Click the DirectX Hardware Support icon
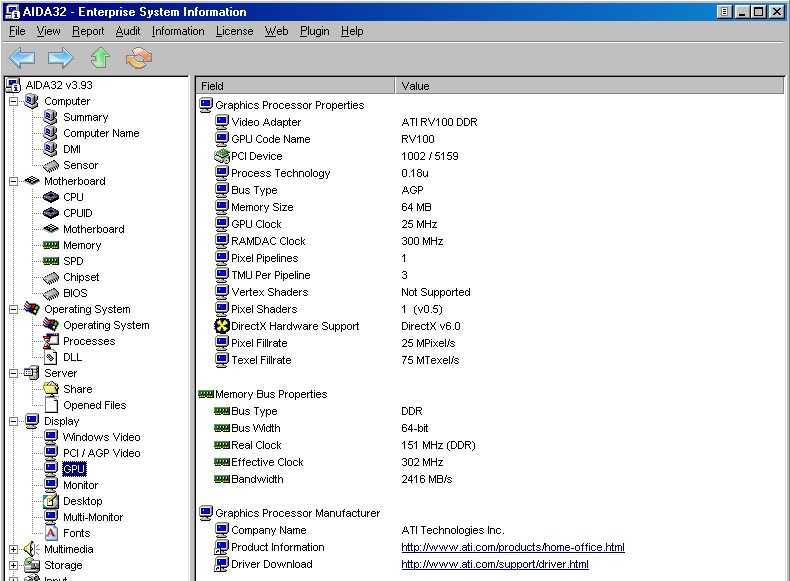790x581 pixels. click(x=222, y=326)
